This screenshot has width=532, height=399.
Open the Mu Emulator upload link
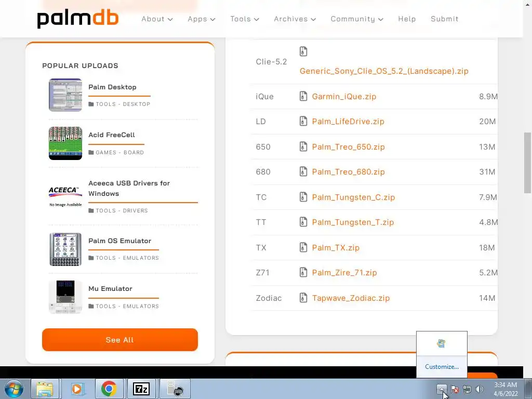coord(110,288)
